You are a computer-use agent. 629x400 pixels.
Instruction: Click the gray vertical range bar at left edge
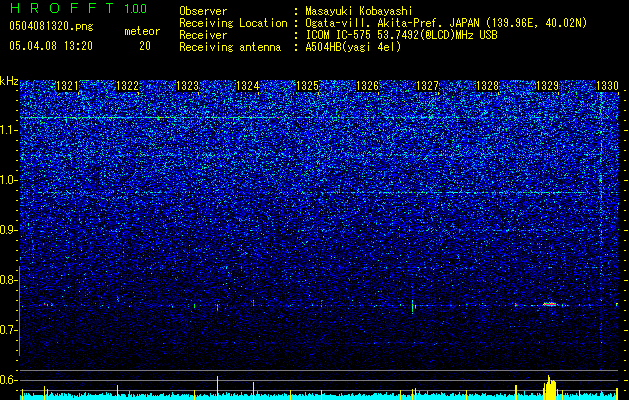click(x=20, y=311)
